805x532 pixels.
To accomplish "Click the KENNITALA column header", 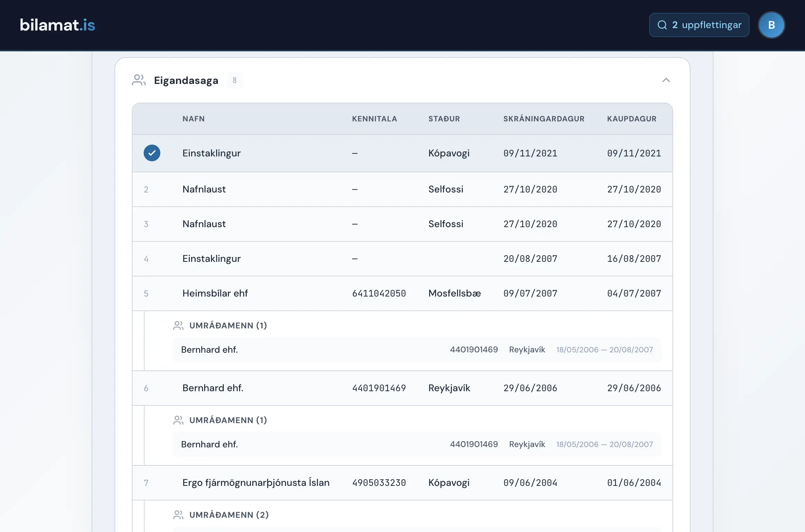I will coord(374,119).
